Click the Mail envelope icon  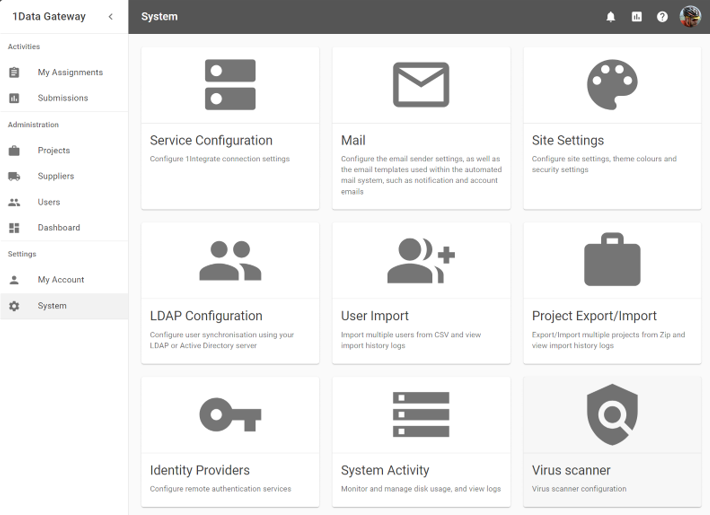coord(421,84)
